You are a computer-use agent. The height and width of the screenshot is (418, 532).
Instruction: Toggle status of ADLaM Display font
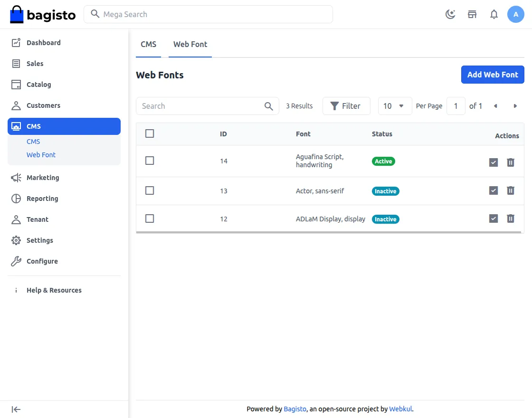point(494,218)
